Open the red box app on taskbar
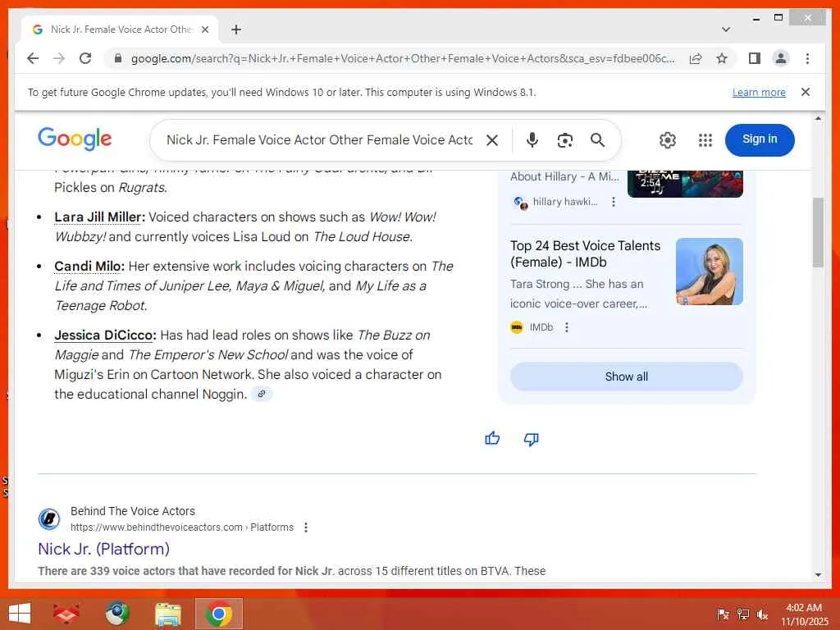Image resolution: width=840 pixels, height=630 pixels. [66, 614]
